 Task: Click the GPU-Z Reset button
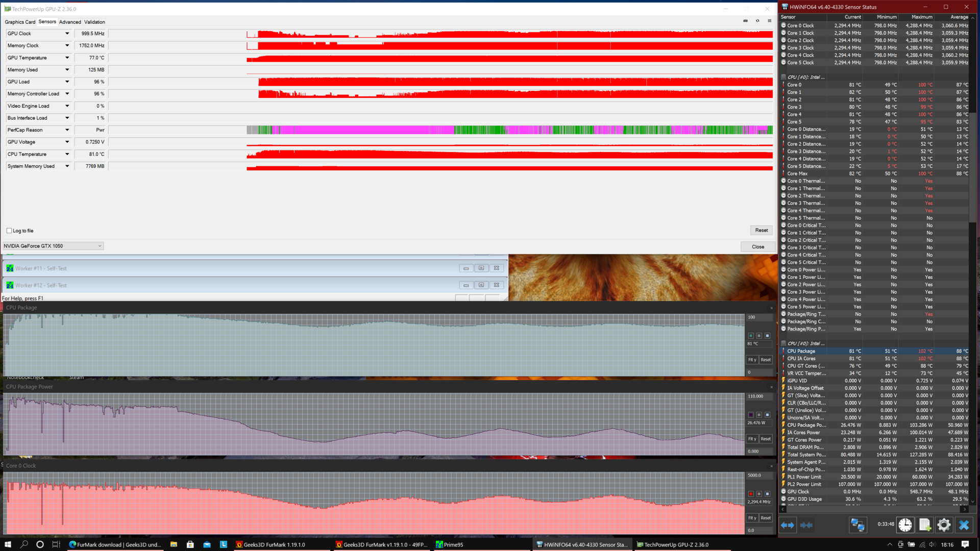[x=761, y=230]
